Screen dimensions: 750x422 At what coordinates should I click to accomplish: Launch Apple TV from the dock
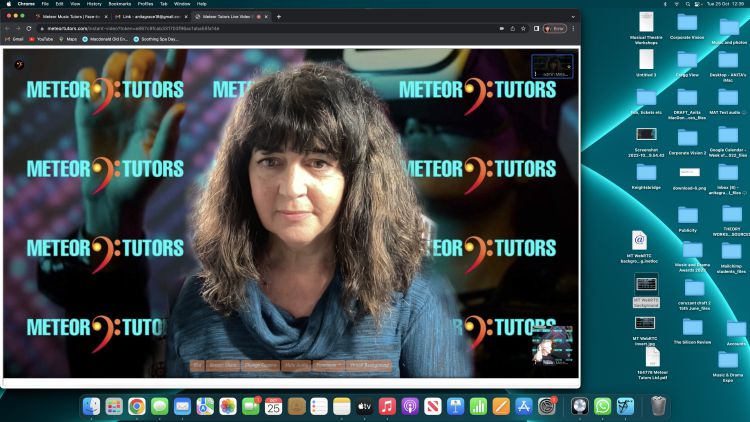(x=364, y=407)
